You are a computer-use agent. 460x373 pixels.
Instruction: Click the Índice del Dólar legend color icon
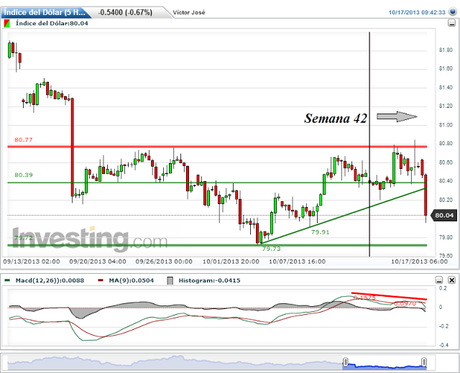coord(7,24)
